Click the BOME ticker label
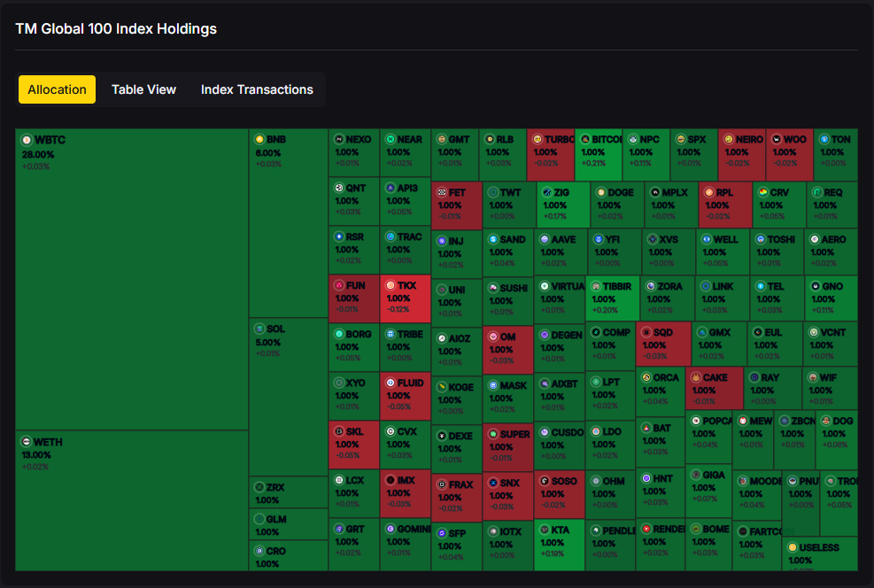 point(715,529)
